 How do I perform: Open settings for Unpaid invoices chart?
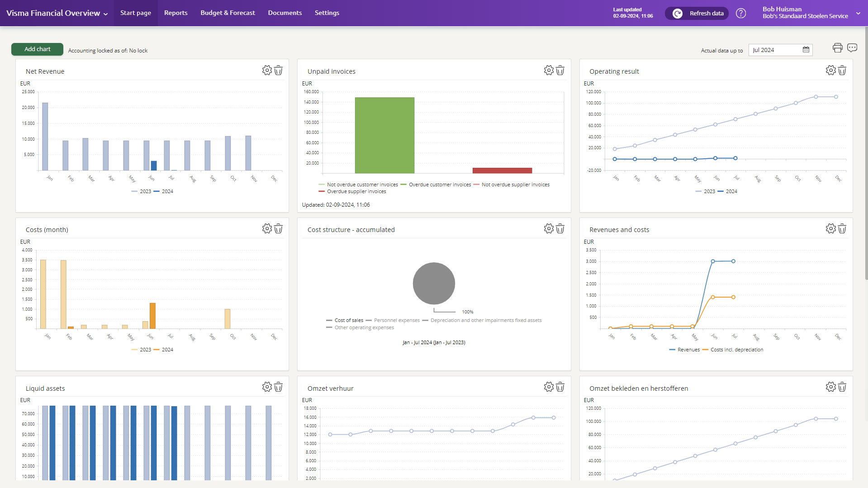[x=549, y=71]
